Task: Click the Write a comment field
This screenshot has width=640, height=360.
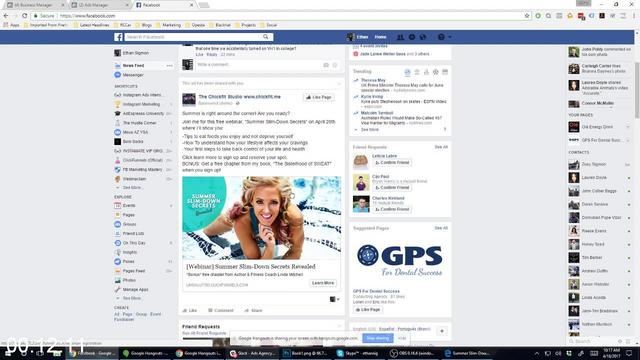Action: 258,65
